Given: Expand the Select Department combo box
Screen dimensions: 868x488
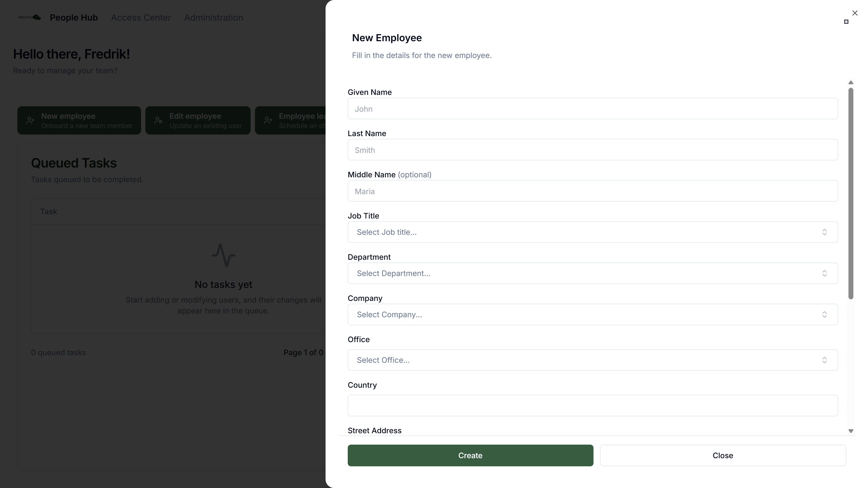Looking at the screenshot, I should pyautogui.click(x=593, y=273).
